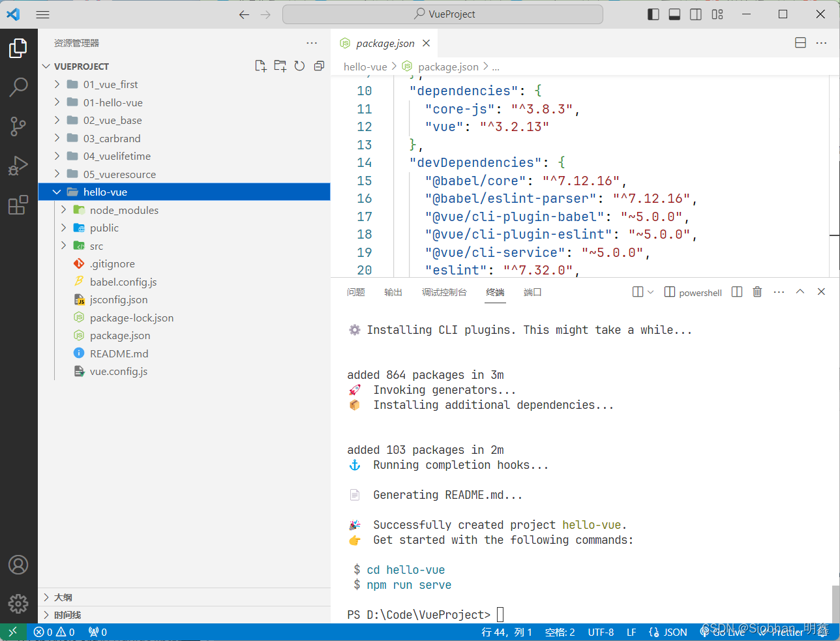Switch to the 终端 terminal tab
The image size is (840, 641).
point(495,292)
